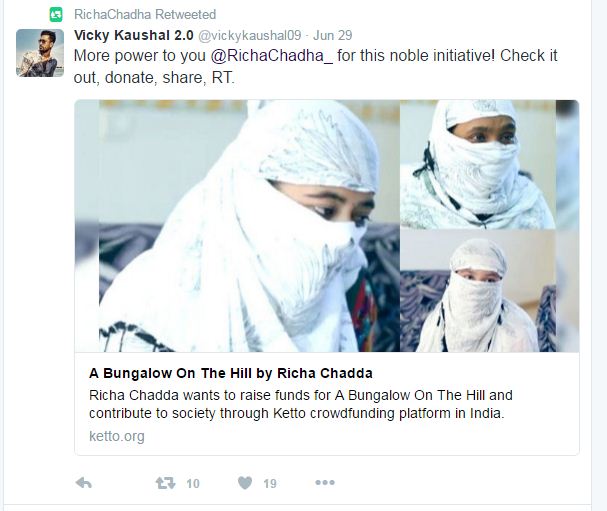
Task: Visit the @vickykaushal09 handle link
Action: 250,35
